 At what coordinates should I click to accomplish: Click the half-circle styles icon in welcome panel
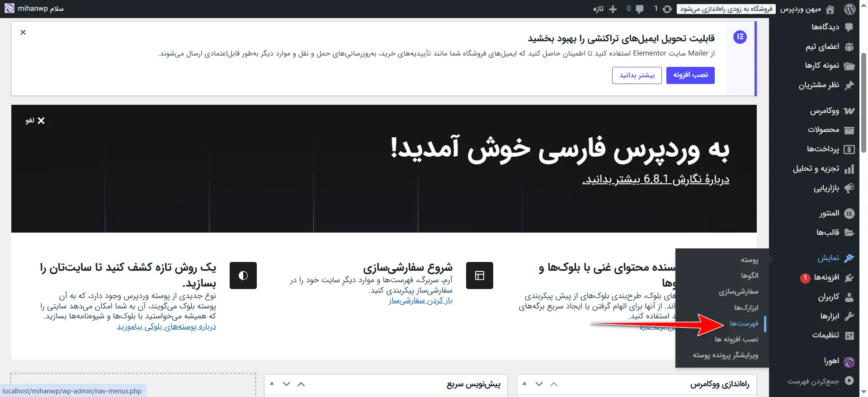243,276
